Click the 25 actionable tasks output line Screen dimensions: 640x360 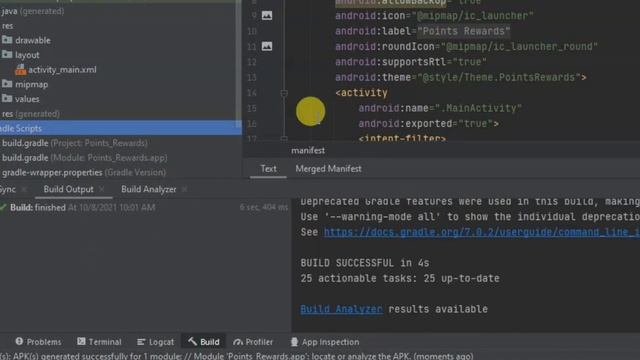tap(400, 278)
